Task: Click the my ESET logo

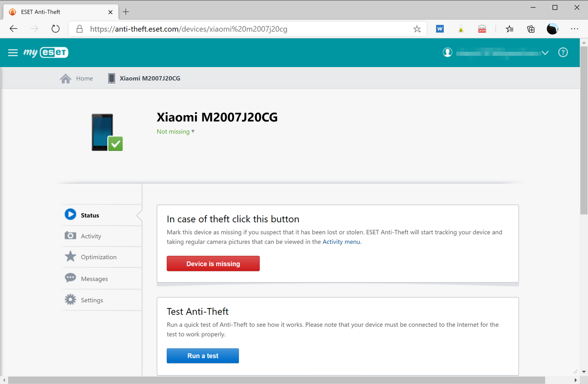Action: pos(46,52)
